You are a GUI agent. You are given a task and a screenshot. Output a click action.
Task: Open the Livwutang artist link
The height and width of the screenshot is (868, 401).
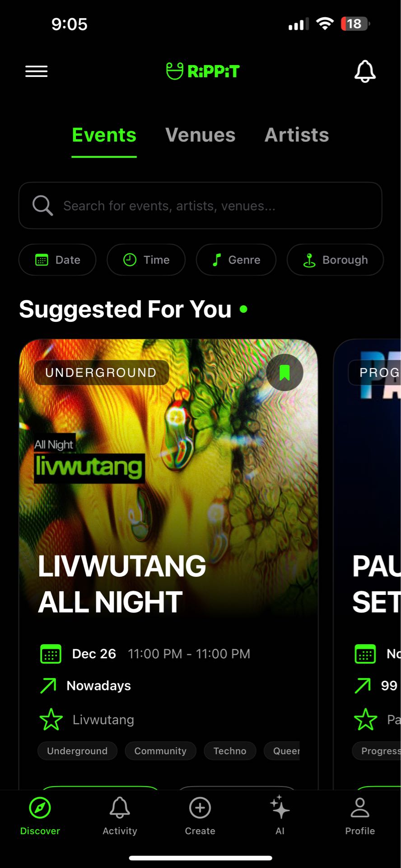pos(103,719)
